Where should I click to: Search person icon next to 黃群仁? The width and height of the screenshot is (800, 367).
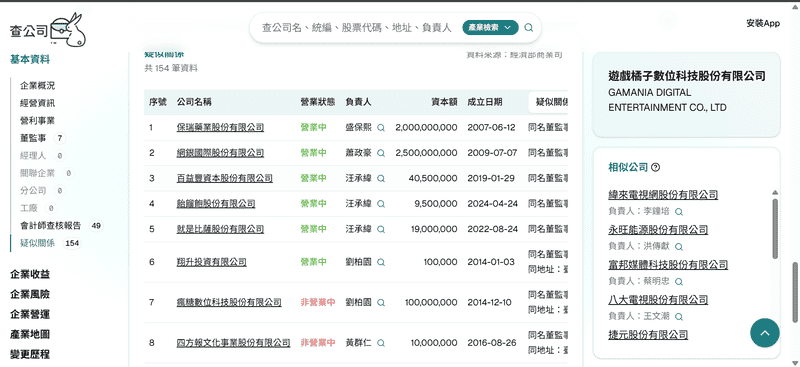[x=381, y=343]
